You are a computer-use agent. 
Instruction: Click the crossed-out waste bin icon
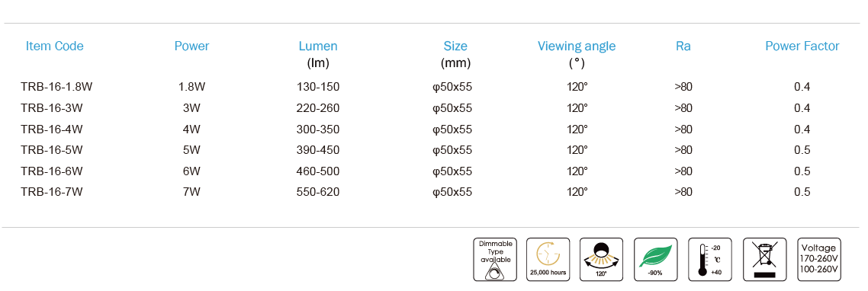764,260
